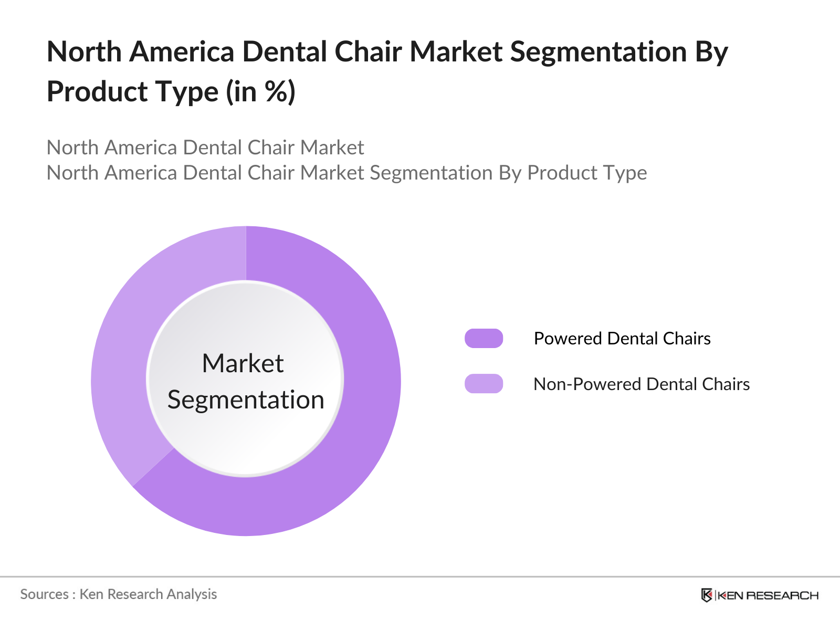840x630 pixels.
Task: Click the word Segmentation in donut center
Action: 246,400
